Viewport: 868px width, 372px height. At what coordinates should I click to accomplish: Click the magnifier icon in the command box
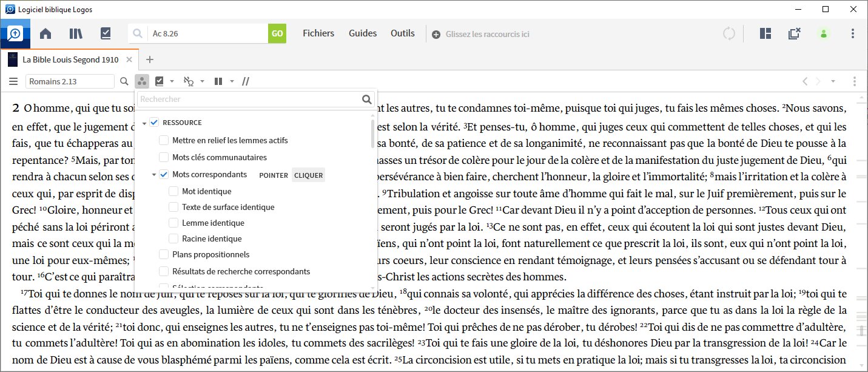click(138, 34)
